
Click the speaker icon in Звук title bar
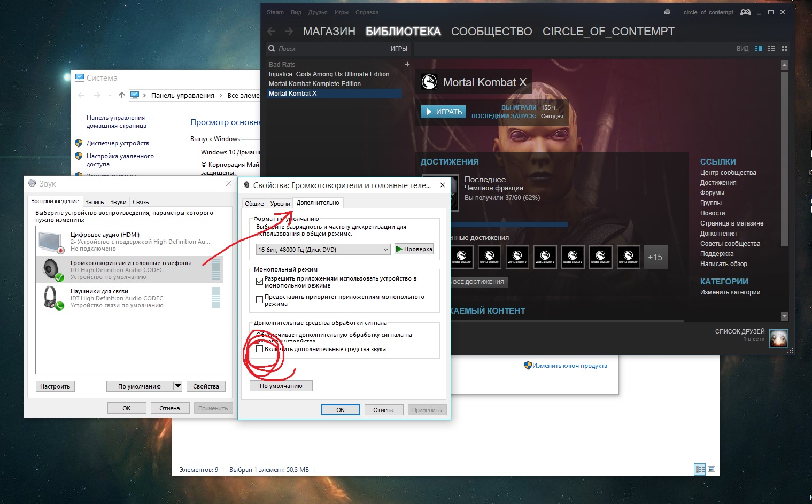pyautogui.click(x=33, y=183)
